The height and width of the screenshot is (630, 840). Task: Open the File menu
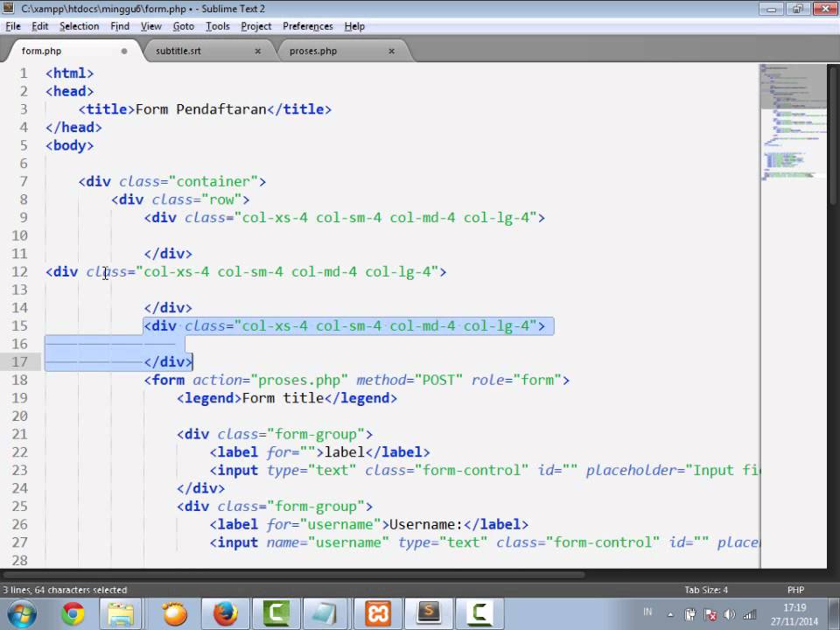click(x=13, y=26)
